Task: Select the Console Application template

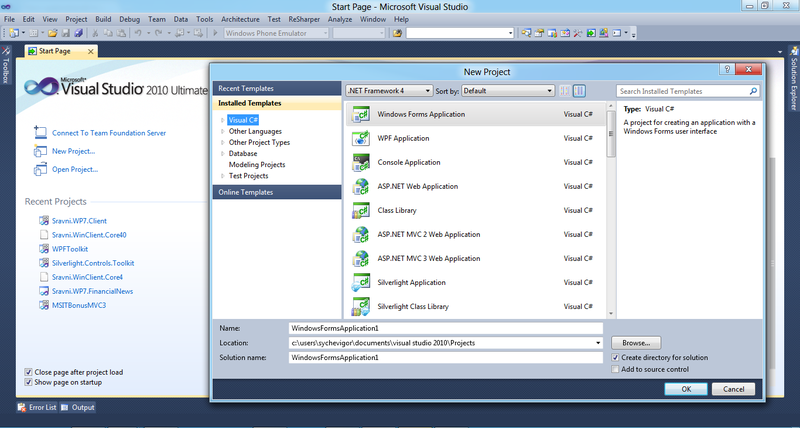Action: (476, 162)
